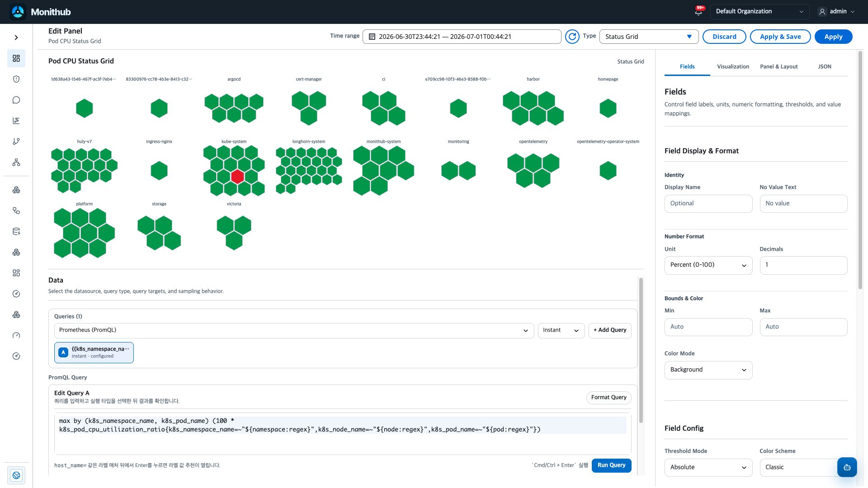Click the Run Query button
This screenshot has height=488, width=868.
611,465
